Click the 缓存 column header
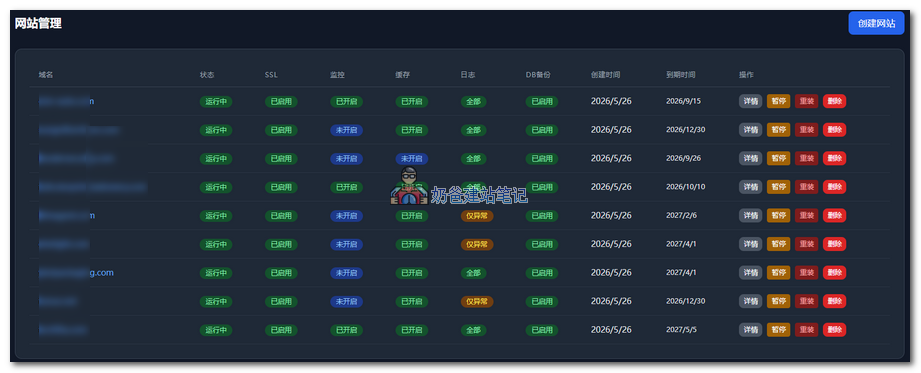Image resolution: width=921 pixels, height=373 pixels. coord(402,75)
